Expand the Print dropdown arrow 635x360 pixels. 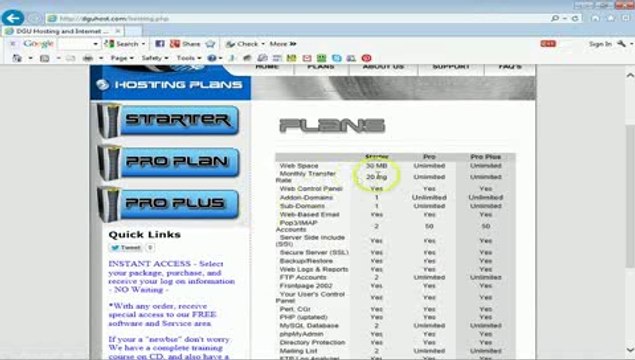click(x=101, y=58)
